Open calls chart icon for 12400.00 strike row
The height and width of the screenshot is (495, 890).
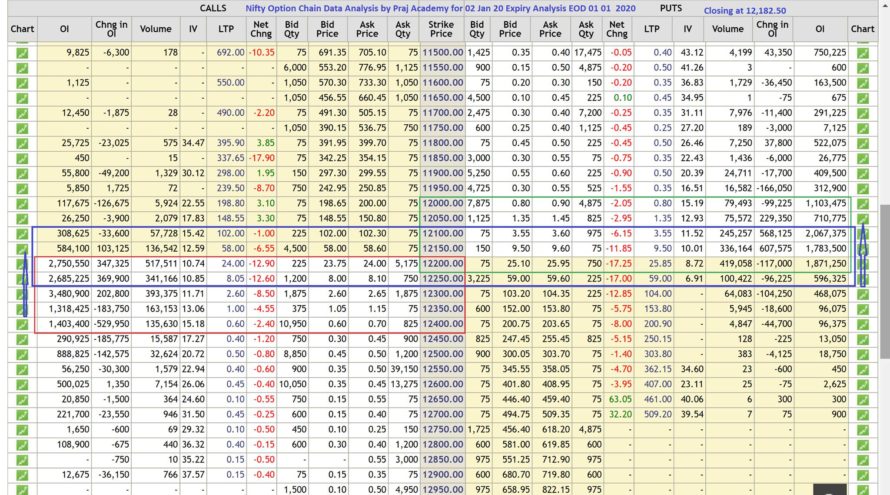tap(22, 324)
